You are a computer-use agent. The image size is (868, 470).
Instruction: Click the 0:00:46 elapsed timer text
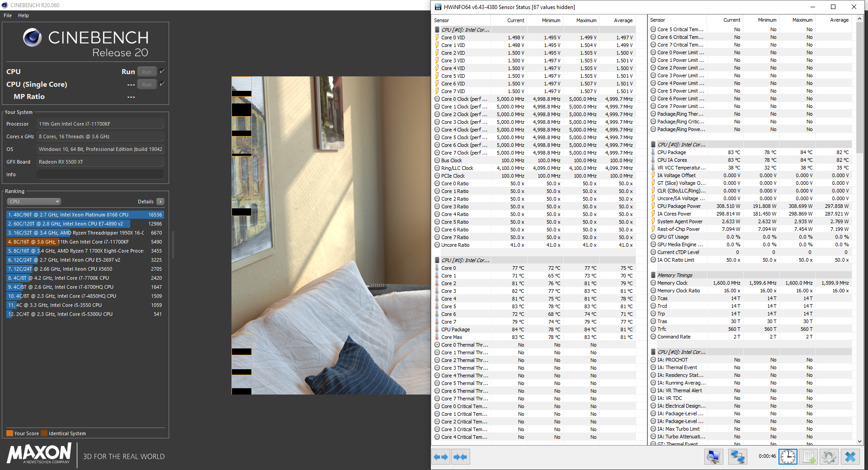767,456
